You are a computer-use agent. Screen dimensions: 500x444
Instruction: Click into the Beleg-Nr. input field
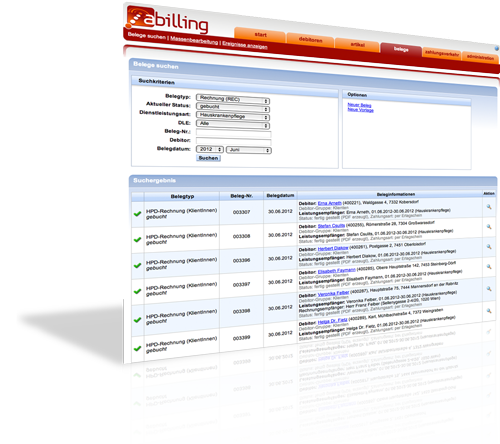[x=234, y=133]
